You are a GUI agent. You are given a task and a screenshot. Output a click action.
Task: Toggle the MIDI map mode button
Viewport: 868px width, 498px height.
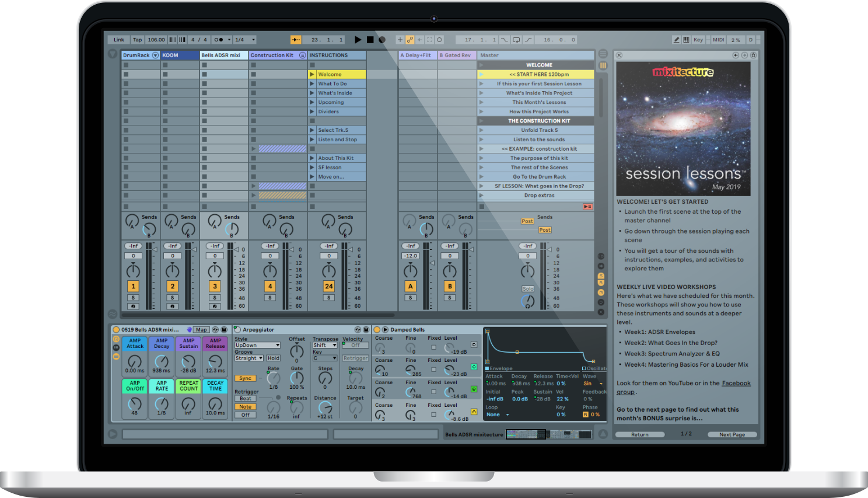click(718, 40)
